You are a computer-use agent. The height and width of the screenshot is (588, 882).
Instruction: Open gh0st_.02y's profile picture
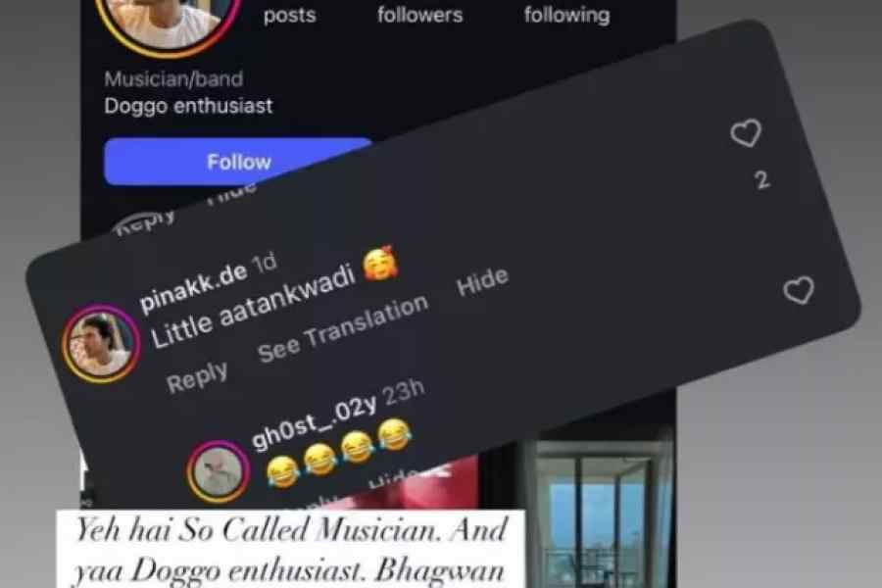(x=219, y=471)
